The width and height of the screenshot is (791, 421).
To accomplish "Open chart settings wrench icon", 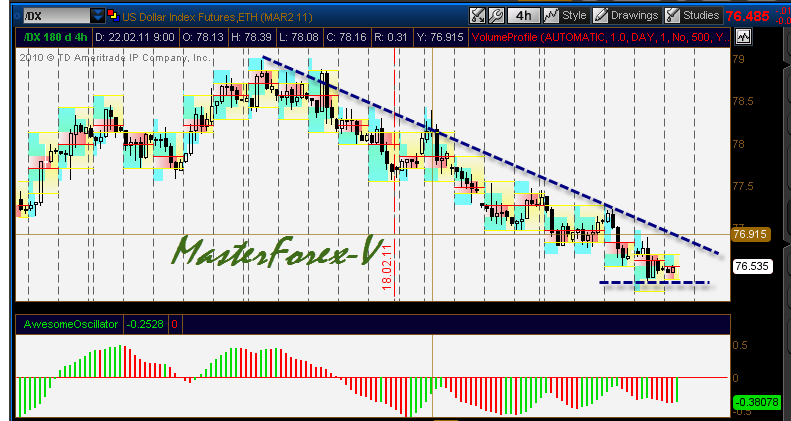I will click(x=496, y=16).
